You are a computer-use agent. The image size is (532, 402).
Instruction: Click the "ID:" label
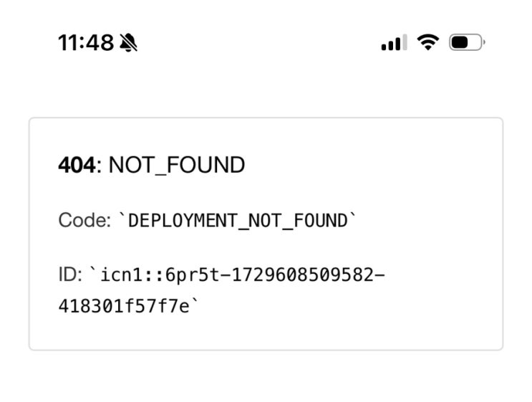(70, 274)
